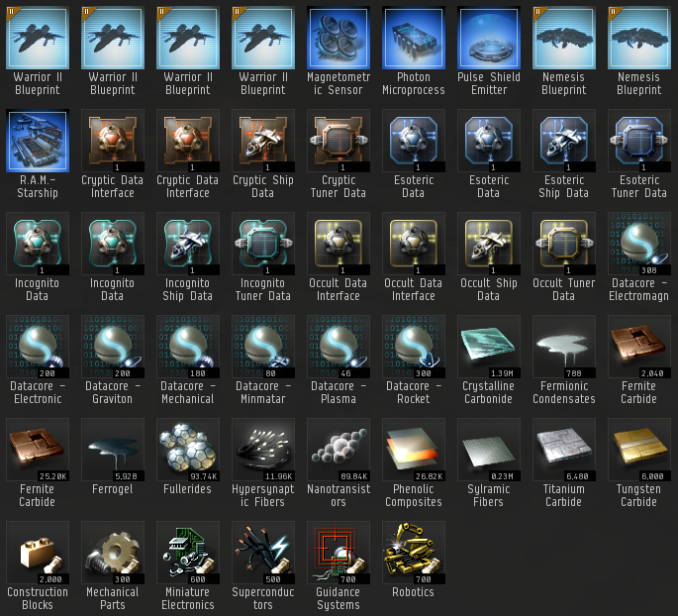Click the Fermionic Condensates icon
The image size is (678, 616).
tap(564, 347)
